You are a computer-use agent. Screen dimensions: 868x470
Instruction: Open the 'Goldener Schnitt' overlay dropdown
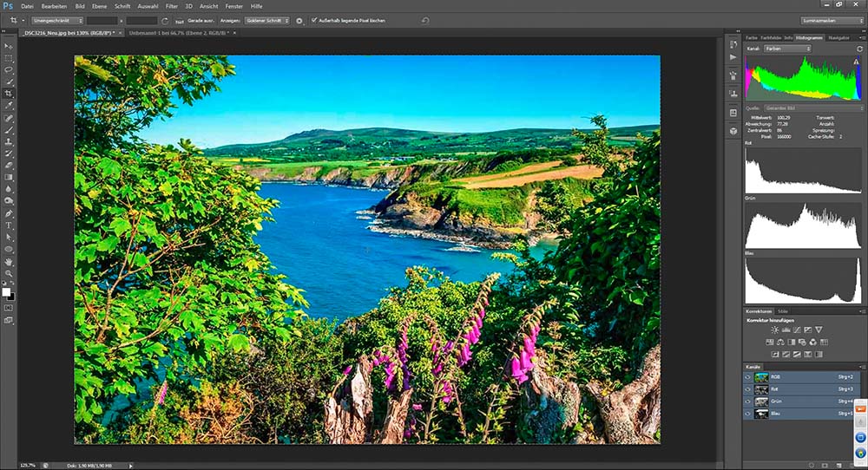click(x=267, y=21)
